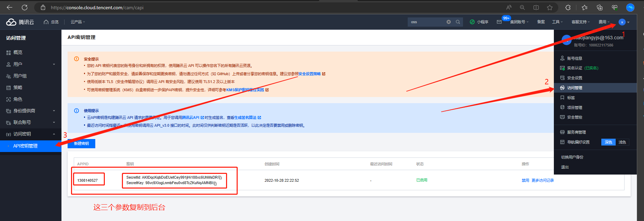
Task: Click the browser back arrow
Action: (10, 8)
